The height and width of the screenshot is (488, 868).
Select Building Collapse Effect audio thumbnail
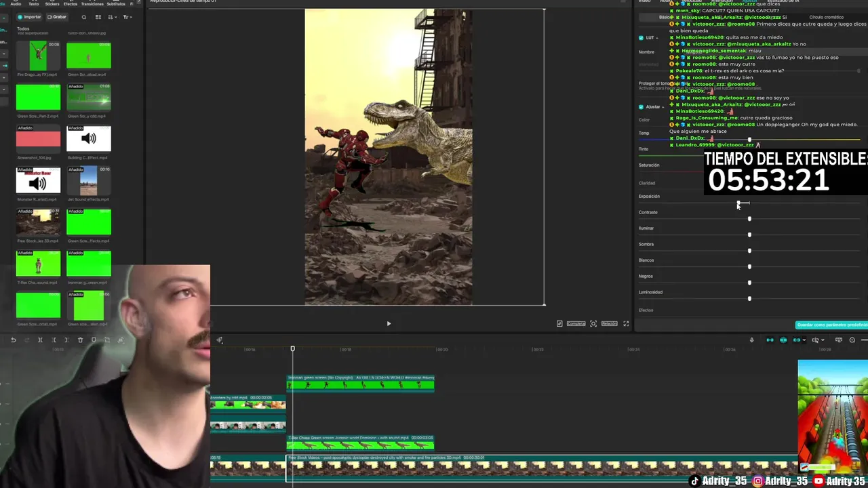pos(89,138)
